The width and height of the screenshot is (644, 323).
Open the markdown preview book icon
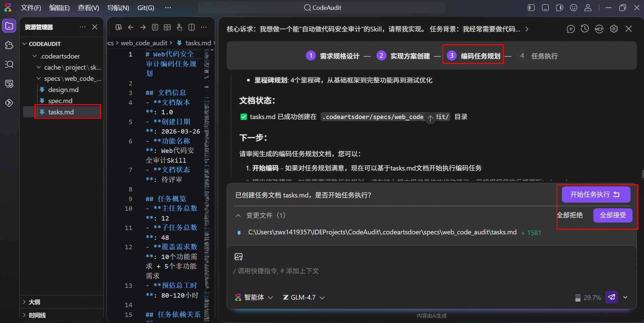pos(167,27)
